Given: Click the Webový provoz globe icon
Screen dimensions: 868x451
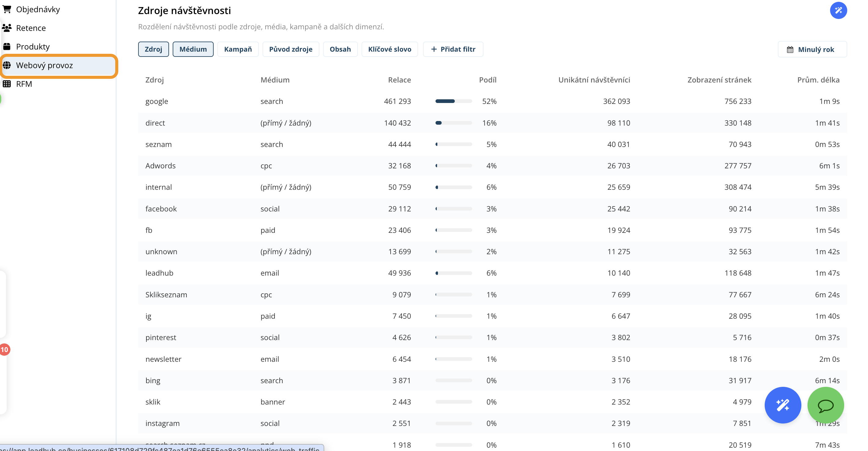Looking at the screenshot, I should 7,65.
